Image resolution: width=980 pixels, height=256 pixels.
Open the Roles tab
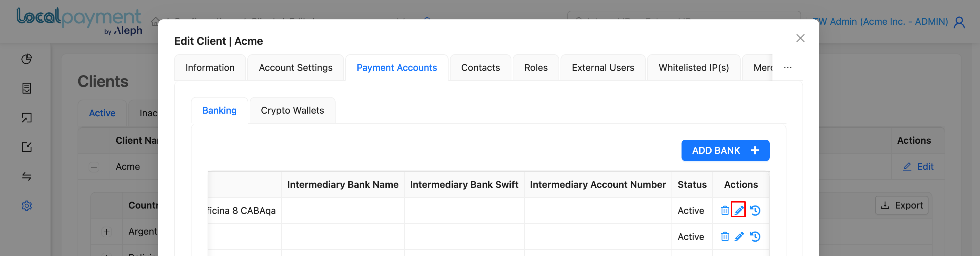pos(536,68)
